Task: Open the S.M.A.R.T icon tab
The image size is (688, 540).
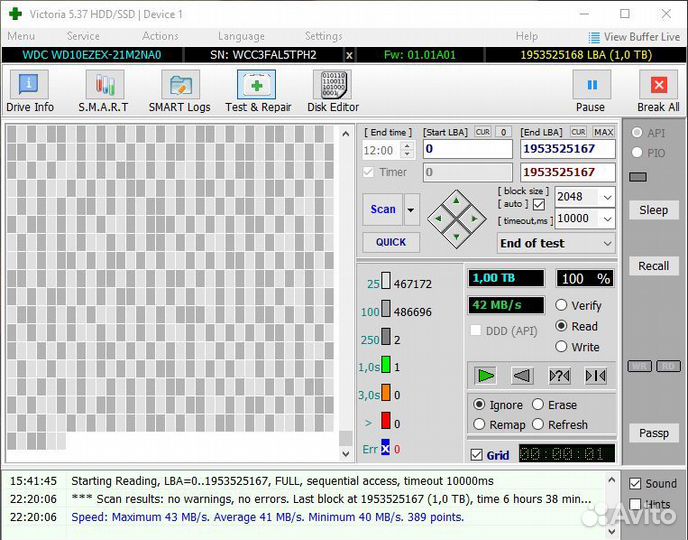Action: click(104, 92)
